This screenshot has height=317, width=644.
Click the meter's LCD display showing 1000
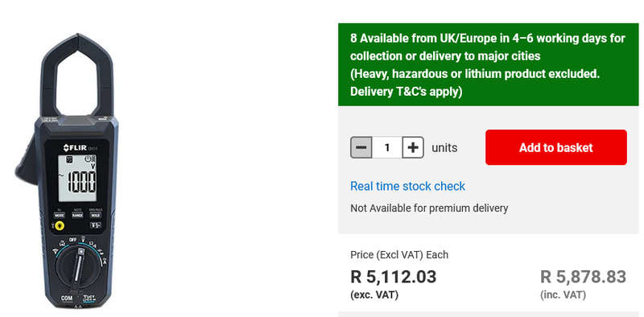coord(77,178)
